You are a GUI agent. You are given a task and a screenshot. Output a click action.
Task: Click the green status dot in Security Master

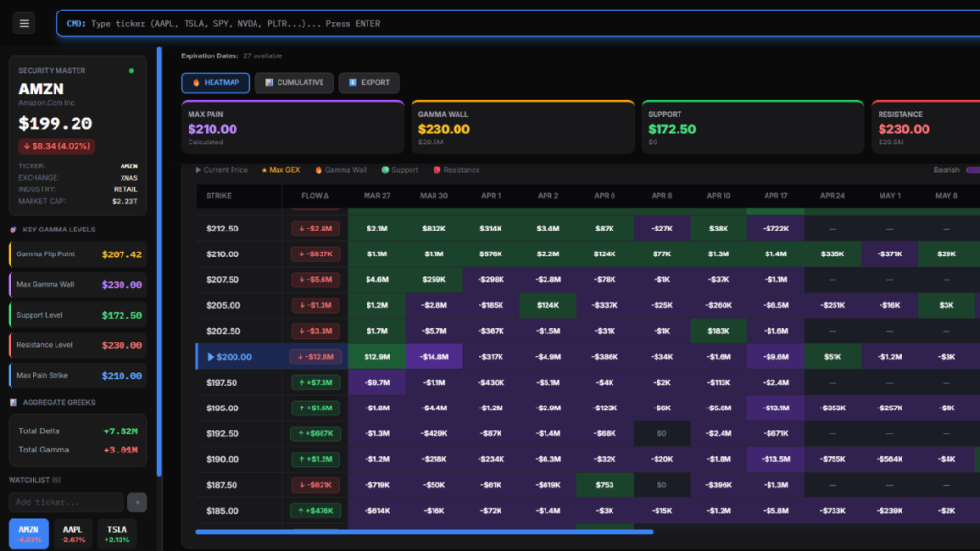[x=131, y=70]
